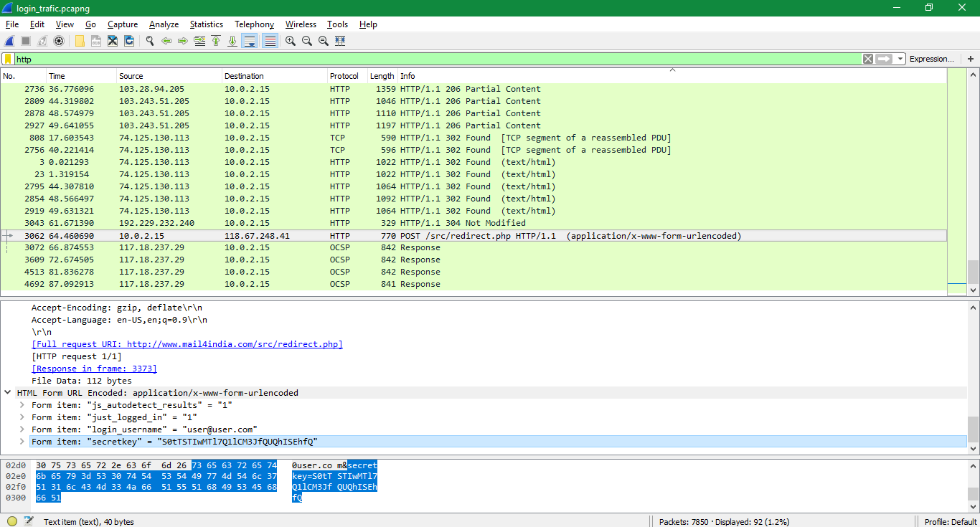Screen dimensions: 980x527
Task: Toggle auto-scroll in live capture
Action: pyautogui.click(x=250, y=41)
